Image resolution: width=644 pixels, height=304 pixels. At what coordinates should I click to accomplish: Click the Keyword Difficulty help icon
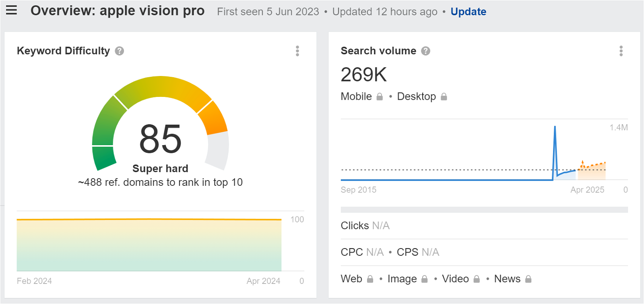(x=119, y=51)
